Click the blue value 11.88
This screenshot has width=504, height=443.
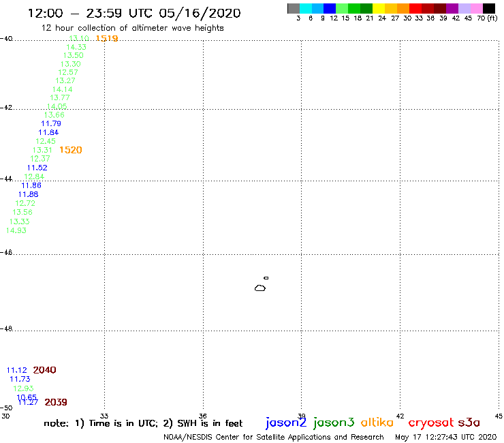coord(29,194)
